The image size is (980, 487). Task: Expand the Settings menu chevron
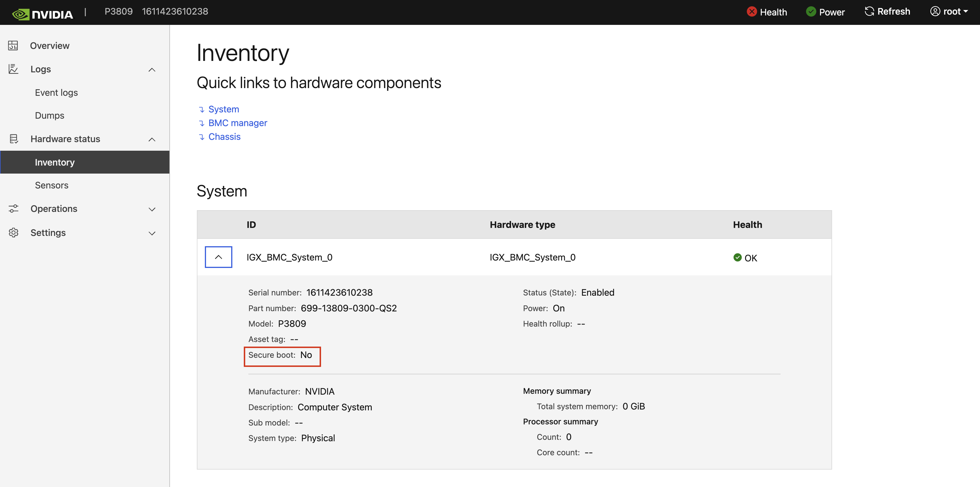(152, 233)
